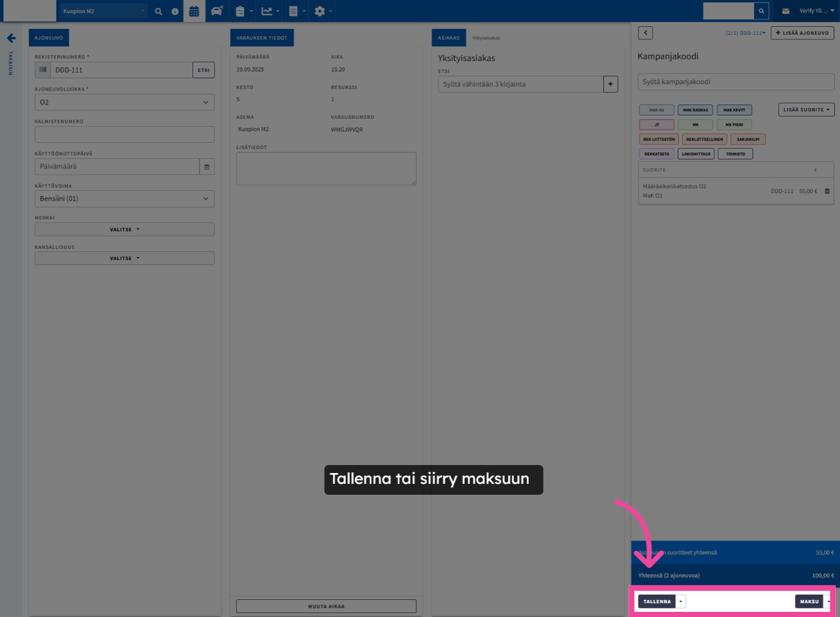The height and width of the screenshot is (617, 840).
Task: Expand the Tallenna options arrow
Action: click(681, 602)
